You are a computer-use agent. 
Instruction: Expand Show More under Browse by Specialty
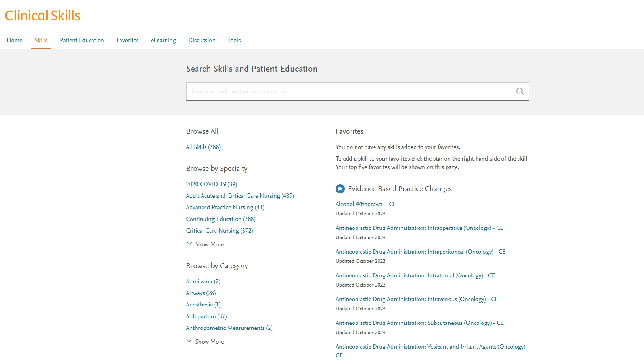[205, 244]
